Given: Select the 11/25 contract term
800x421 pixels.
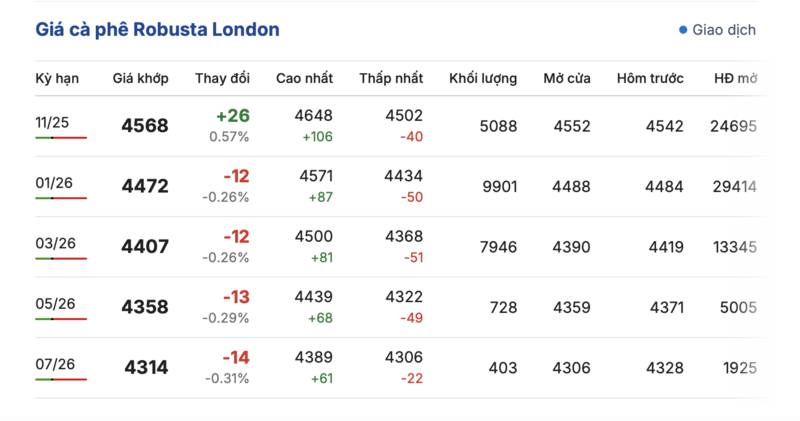Looking at the screenshot, I should (x=51, y=122).
